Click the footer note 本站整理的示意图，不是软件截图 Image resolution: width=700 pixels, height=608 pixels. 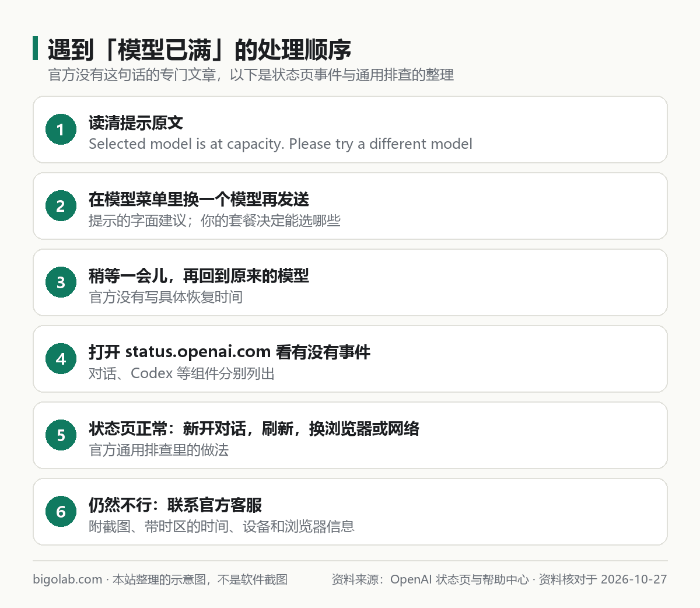pyautogui.click(x=200, y=579)
